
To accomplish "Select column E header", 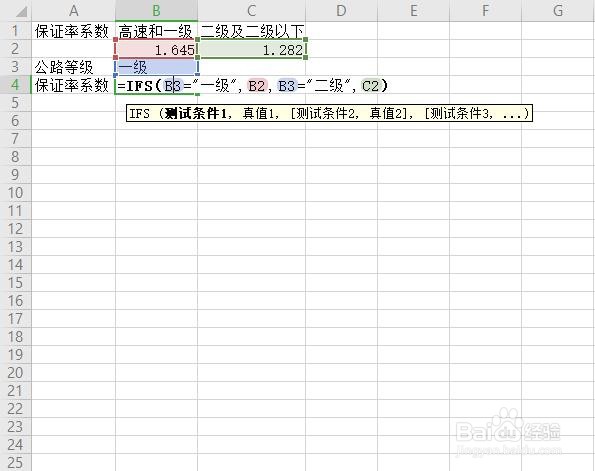I will click(x=413, y=11).
